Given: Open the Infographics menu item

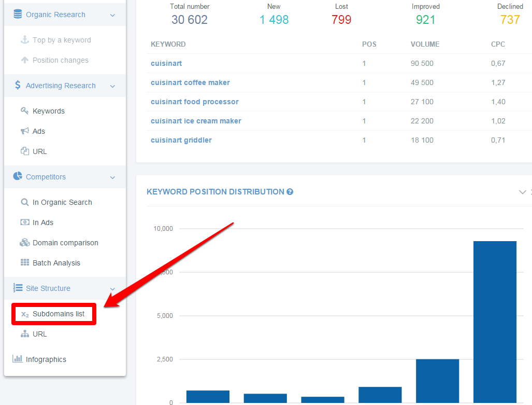Looking at the screenshot, I should (46, 359).
